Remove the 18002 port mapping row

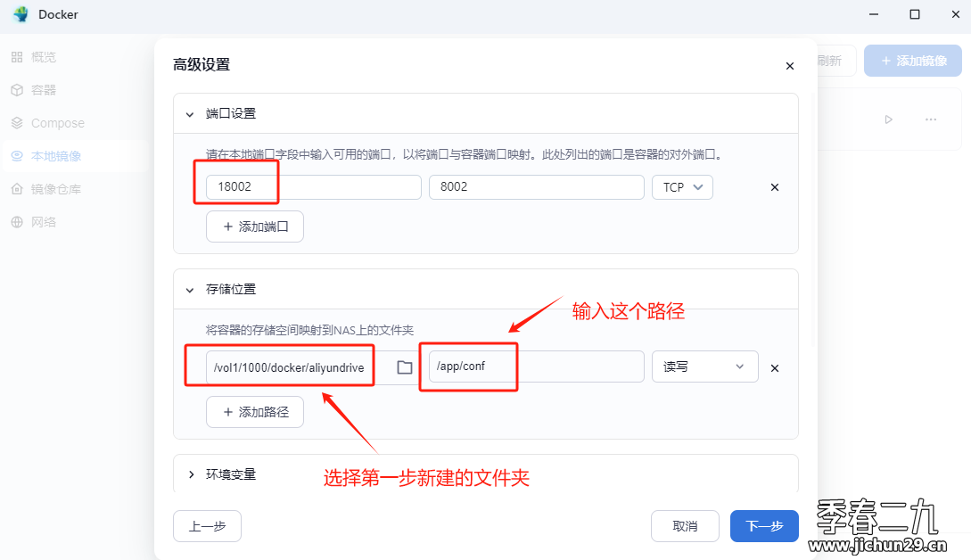(775, 187)
